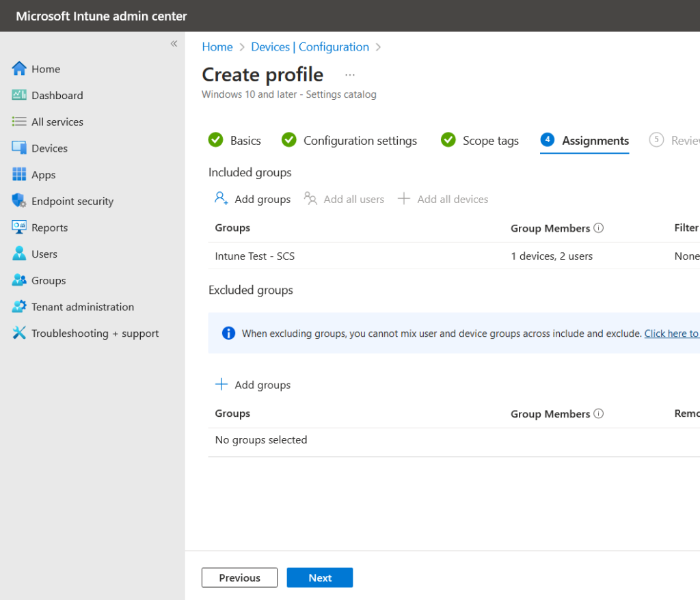
Task: Open the Scope tags step
Action: point(480,140)
